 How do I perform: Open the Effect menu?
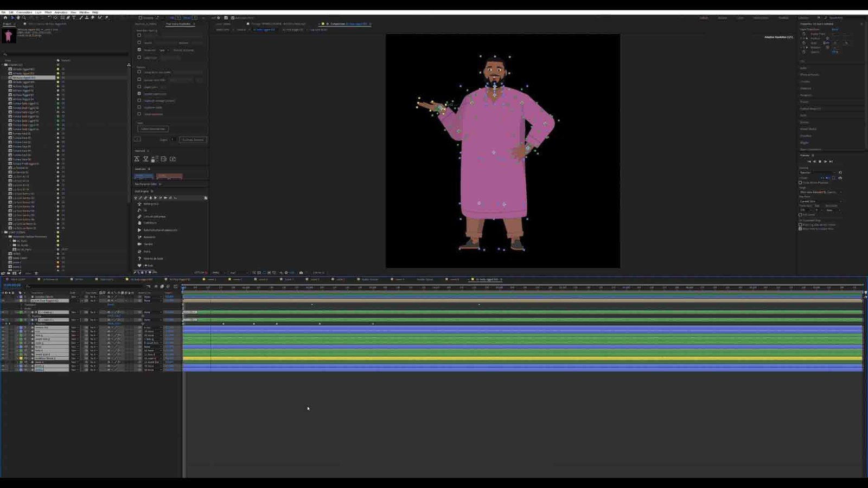coord(48,12)
